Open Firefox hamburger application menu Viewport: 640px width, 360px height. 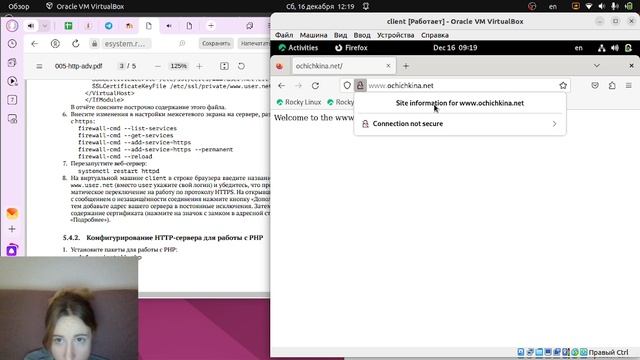point(629,85)
